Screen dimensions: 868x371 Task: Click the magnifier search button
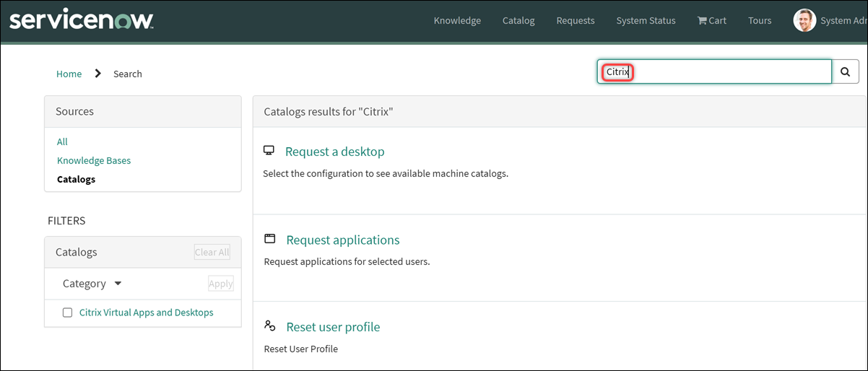(x=846, y=71)
